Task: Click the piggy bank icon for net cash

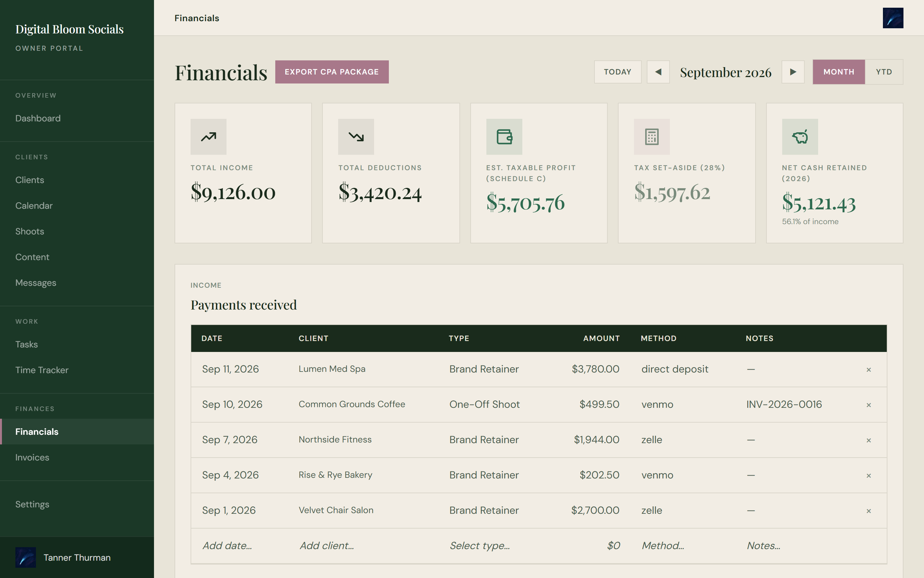Action: coord(800,136)
